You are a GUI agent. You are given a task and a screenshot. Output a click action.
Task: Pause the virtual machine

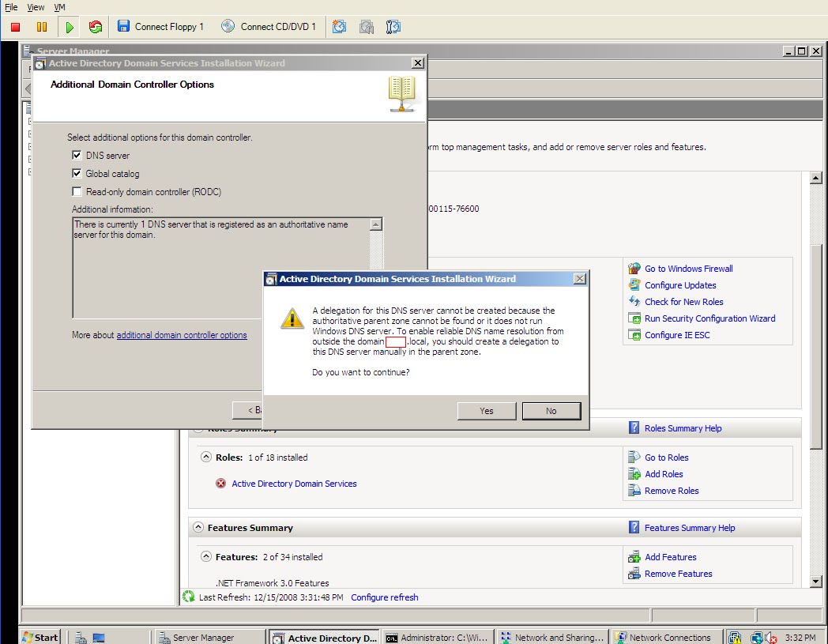[x=42, y=26]
